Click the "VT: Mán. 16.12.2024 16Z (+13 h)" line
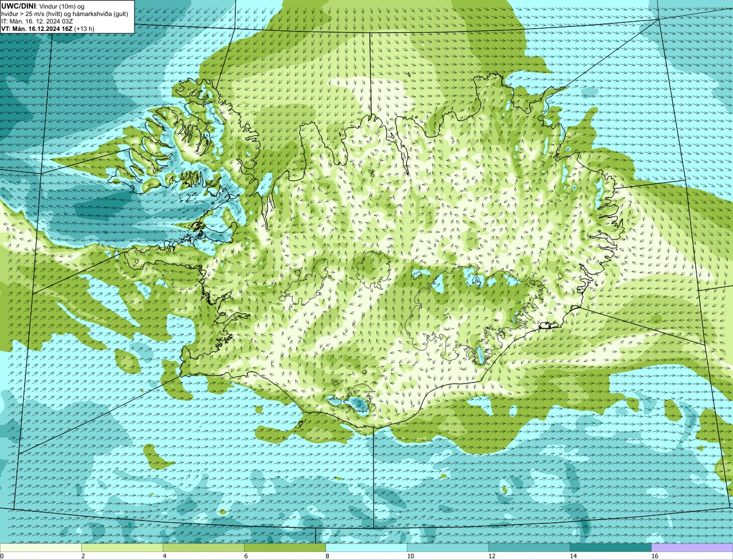The image size is (733, 560). click(x=48, y=29)
